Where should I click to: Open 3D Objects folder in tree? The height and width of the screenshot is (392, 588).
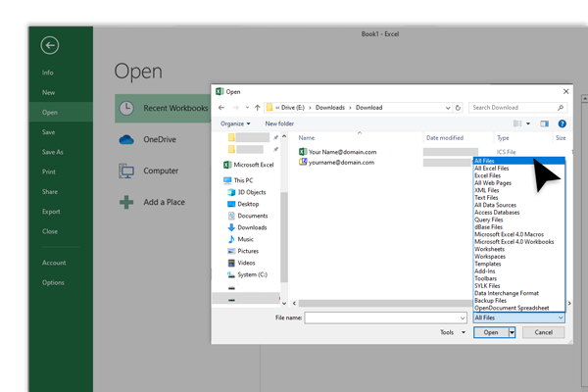[247, 192]
